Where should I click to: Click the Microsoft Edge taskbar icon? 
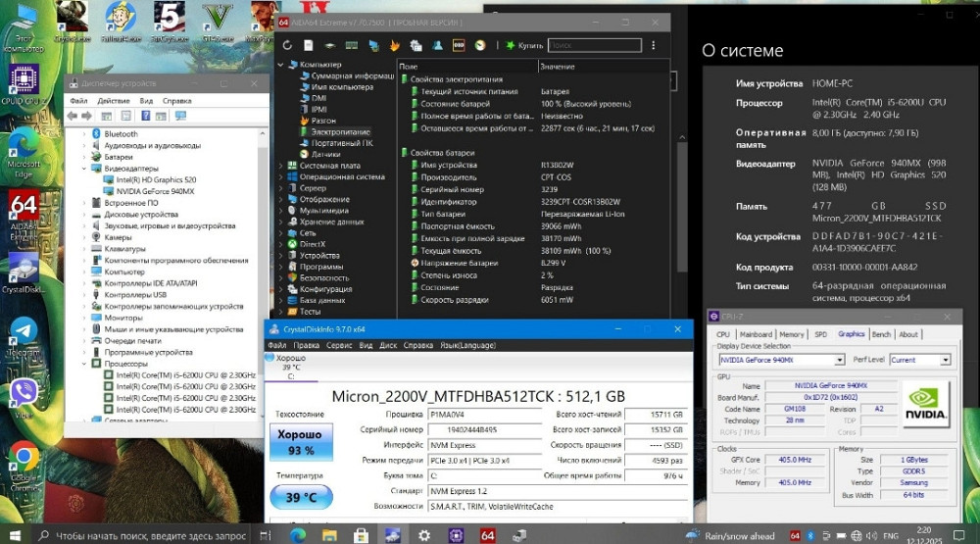(x=297, y=534)
